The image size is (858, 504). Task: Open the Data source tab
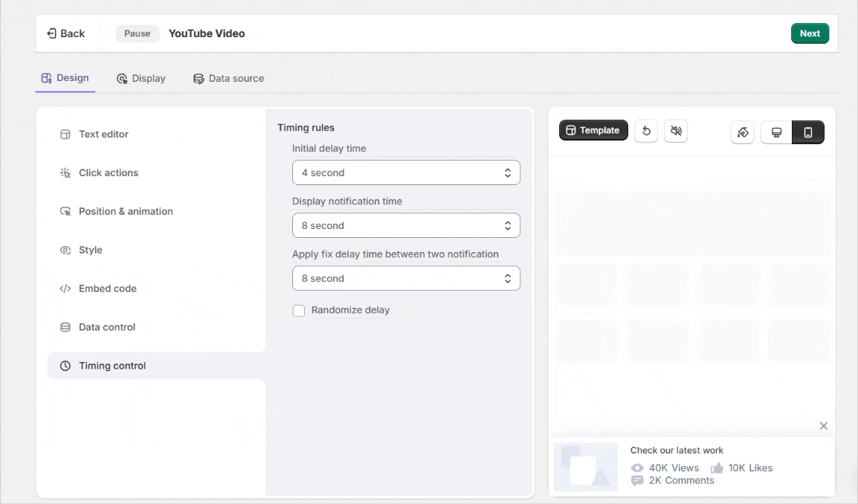click(x=229, y=78)
